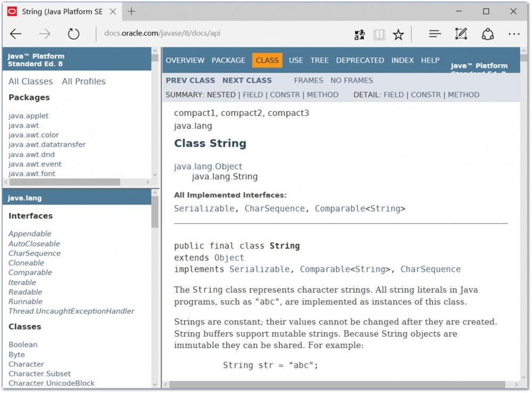Viewport: 532px width, 393px height.
Task: Open the USE navigation item
Action: 296,60
